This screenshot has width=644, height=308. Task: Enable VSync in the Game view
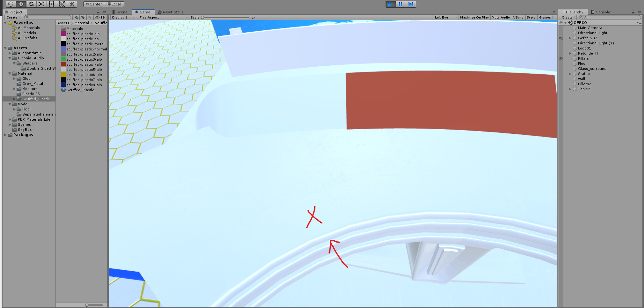click(518, 17)
